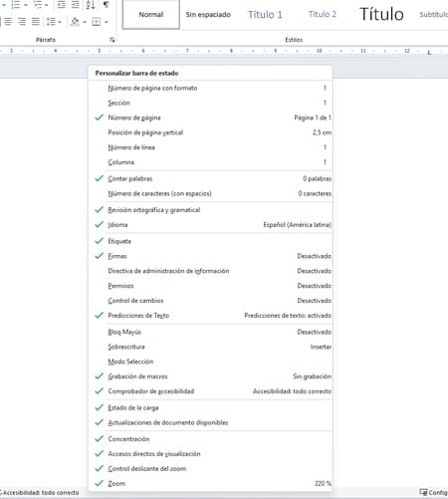Click the borders grid icon

97,22
